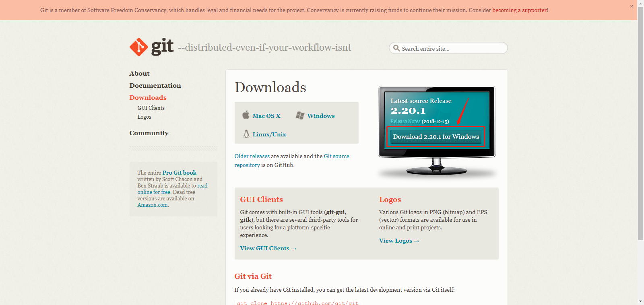The height and width of the screenshot is (305, 644).
Task: Open the Windows download link
Action: (321, 115)
